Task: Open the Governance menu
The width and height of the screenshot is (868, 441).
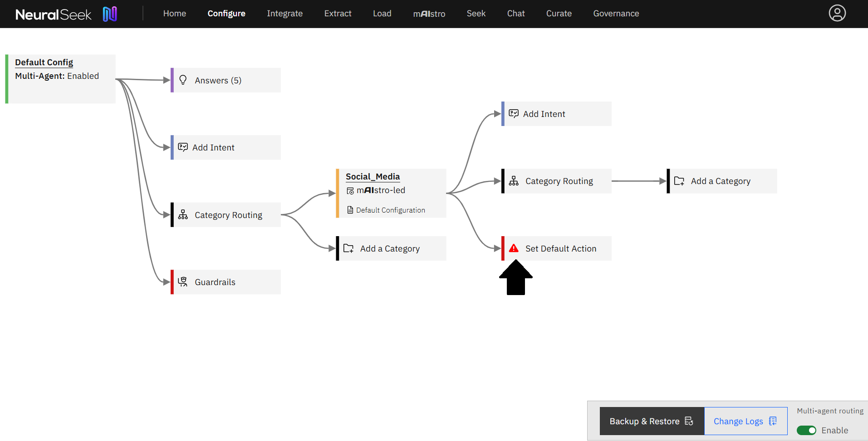Action: (616, 14)
